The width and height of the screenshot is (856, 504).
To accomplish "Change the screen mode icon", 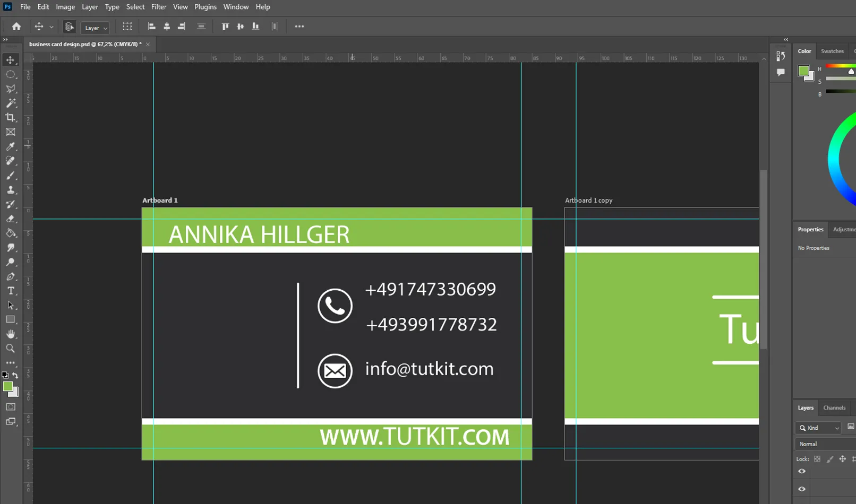I will (x=11, y=422).
